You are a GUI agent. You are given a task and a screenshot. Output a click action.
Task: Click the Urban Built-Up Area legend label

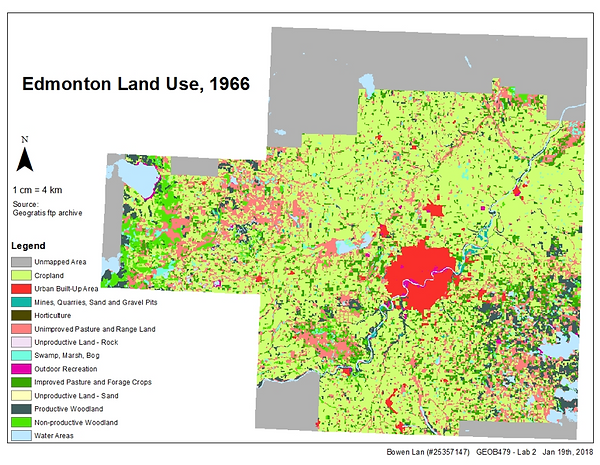[x=66, y=289]
